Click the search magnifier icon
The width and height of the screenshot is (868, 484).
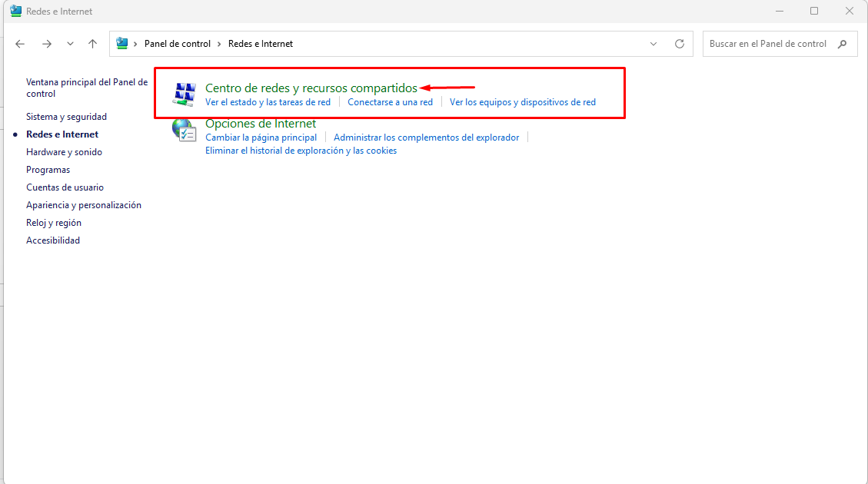(843, 44)
